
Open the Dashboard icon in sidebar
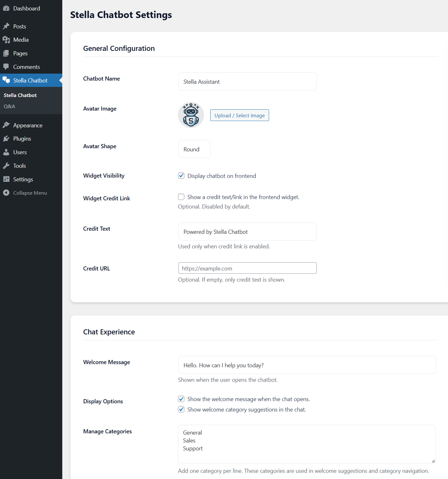(6, 8)
